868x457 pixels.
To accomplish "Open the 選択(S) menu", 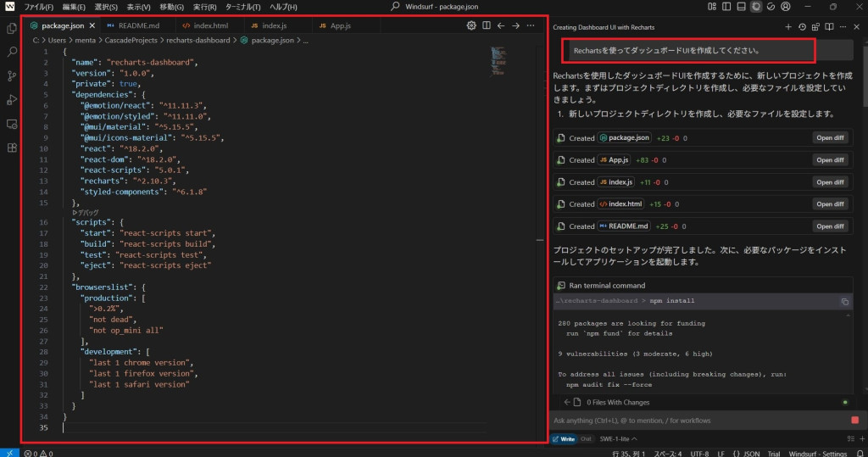I will click(x=106, y=7).
